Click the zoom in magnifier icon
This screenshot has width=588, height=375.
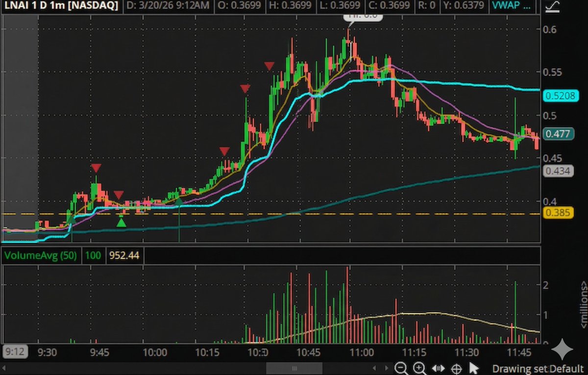point(419,368)
